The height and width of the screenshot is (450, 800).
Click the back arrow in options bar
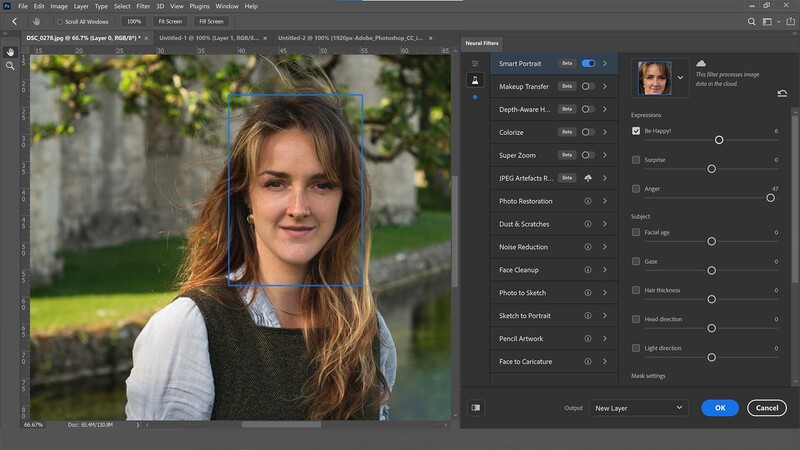[x=14, y=21]
